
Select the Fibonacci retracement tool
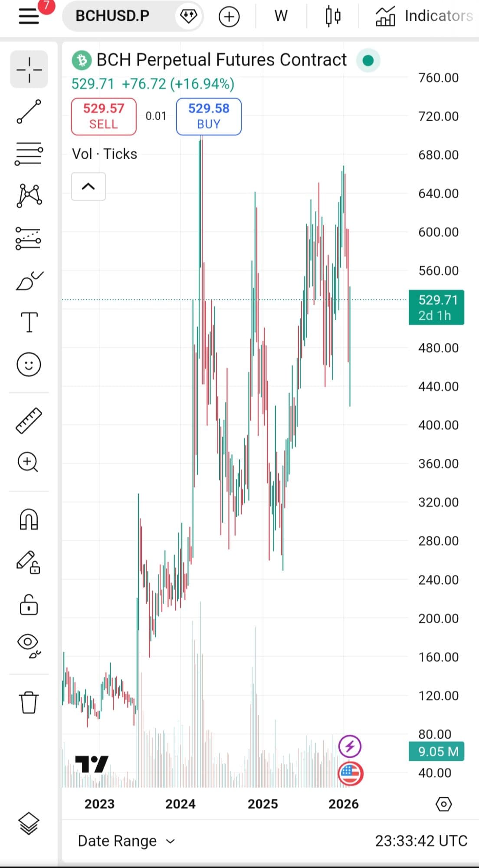pyautogui.click(x=29, y=154)
